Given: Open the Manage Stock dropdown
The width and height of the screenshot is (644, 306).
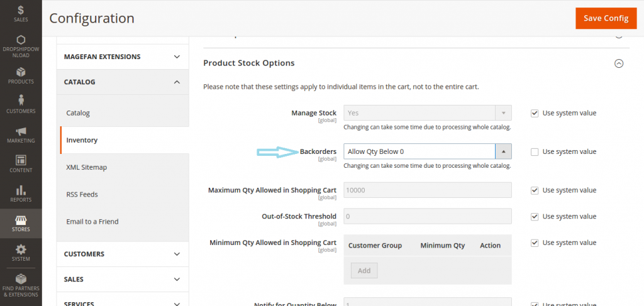Looking at the screenshot, I should click(428, 113).
